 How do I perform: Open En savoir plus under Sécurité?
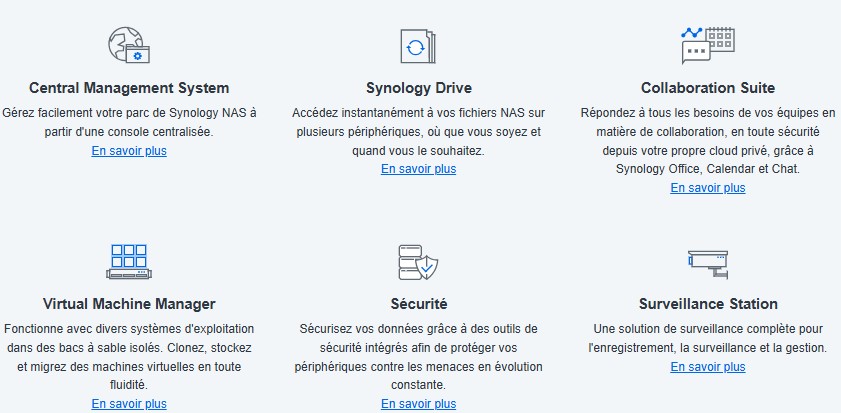tap(418, 404)
